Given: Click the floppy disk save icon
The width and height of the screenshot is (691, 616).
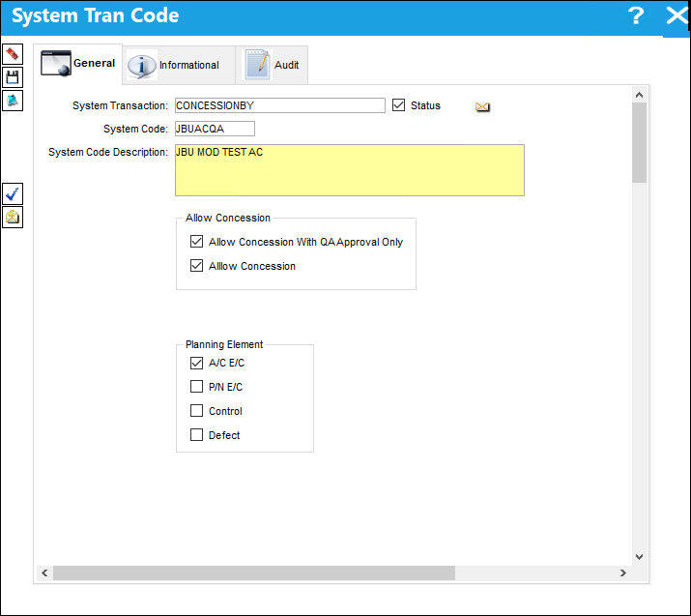Looking at the screenshot, I should pyautogui.click(x=13, y=77).
